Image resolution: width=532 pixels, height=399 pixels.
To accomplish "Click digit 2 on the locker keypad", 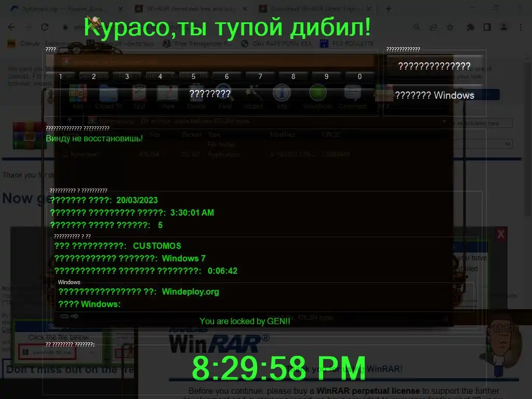I will coord(94,76).
